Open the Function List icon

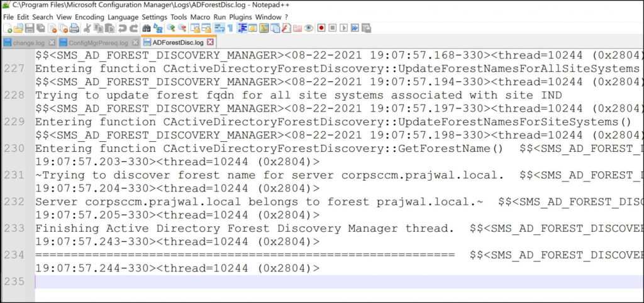(x=286, y=28)
